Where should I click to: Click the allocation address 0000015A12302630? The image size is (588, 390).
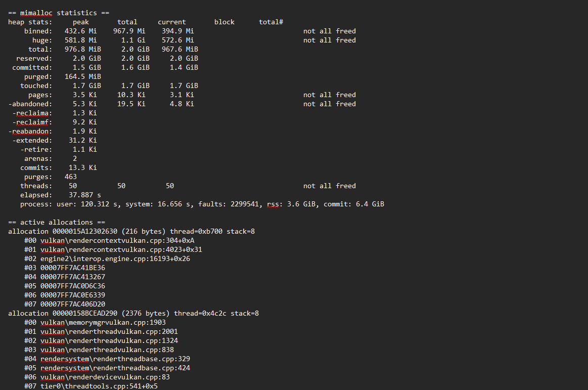click(x=84, y=232)
